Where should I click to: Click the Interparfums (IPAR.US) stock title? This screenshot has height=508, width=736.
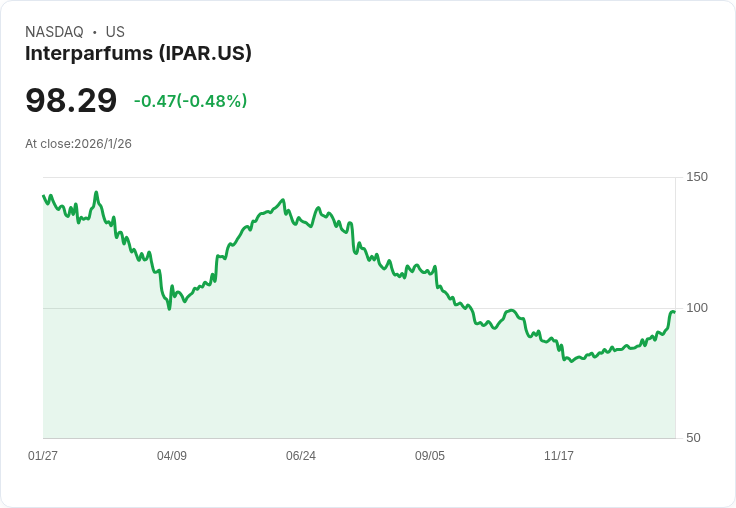coord(138,54)
